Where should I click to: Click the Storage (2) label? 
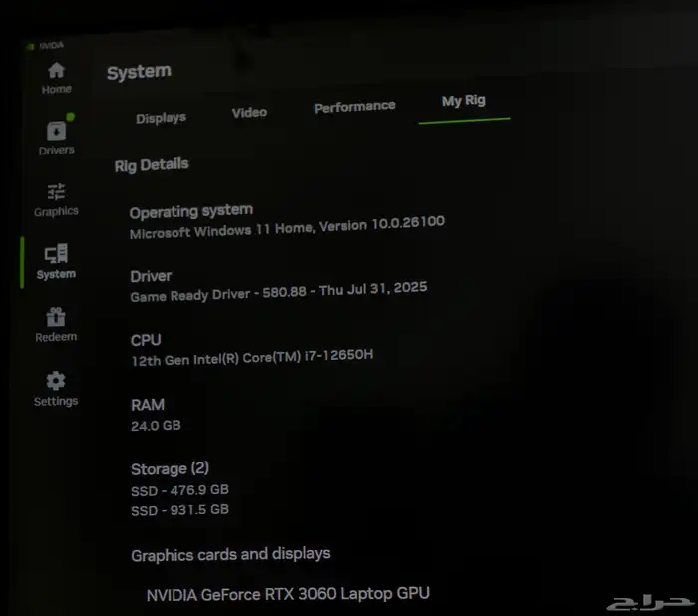point(170,468)
